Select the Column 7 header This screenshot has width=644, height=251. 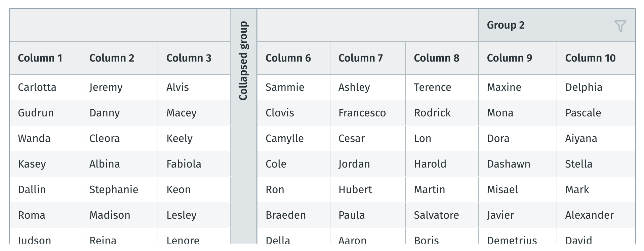(x=368, y=58)
